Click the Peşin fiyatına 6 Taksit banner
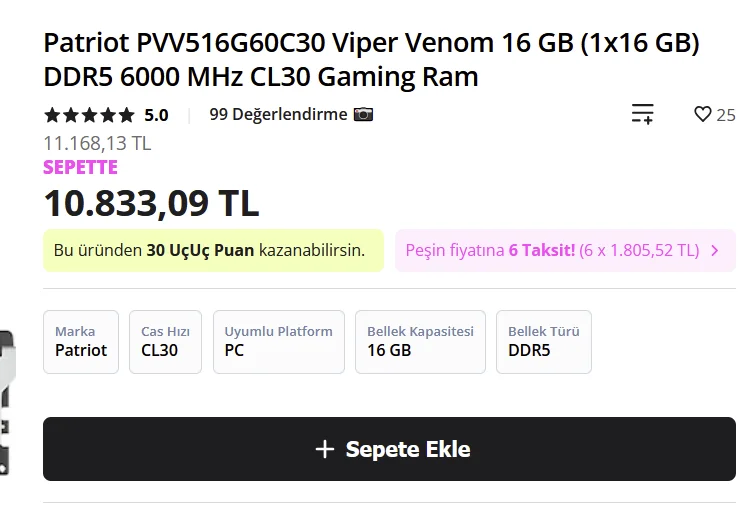Viewport: 756px width, 509px height. coord(551,250)
